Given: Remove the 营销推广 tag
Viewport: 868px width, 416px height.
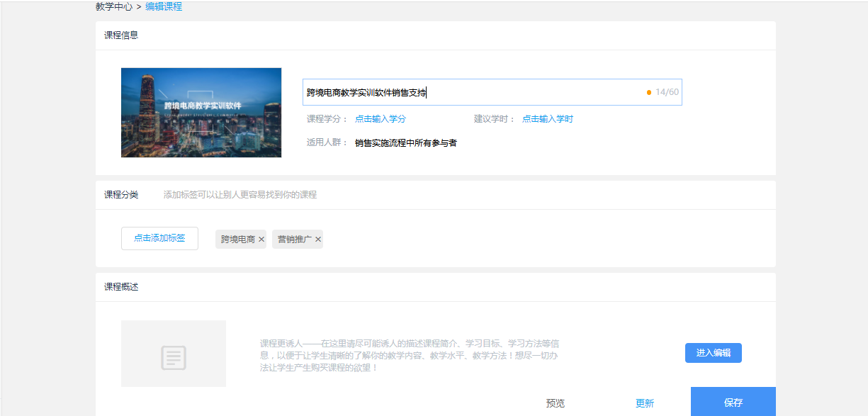Looking at the screenshot, I should coord(318,240).
